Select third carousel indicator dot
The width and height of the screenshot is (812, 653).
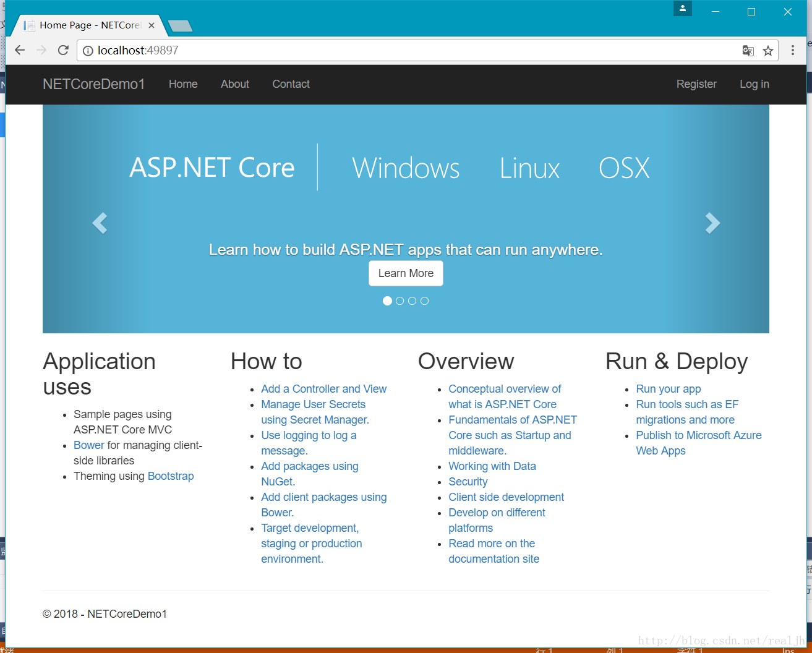point(412,301)
